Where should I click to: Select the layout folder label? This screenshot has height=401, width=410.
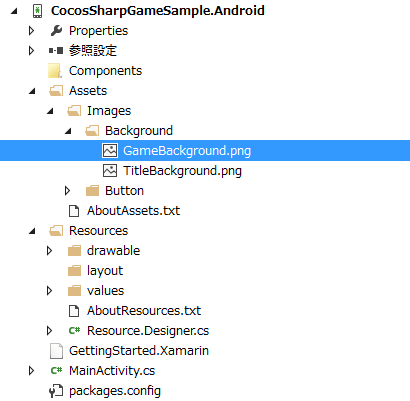[105, 271]
